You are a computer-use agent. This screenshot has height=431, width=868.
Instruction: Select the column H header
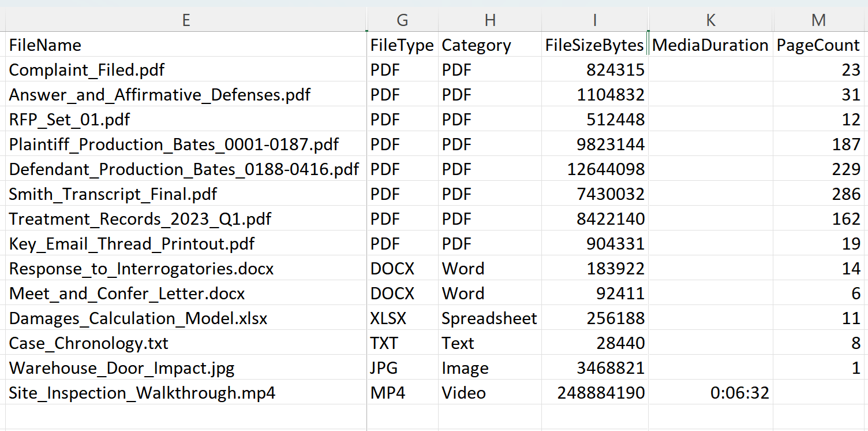coord(490,20)
